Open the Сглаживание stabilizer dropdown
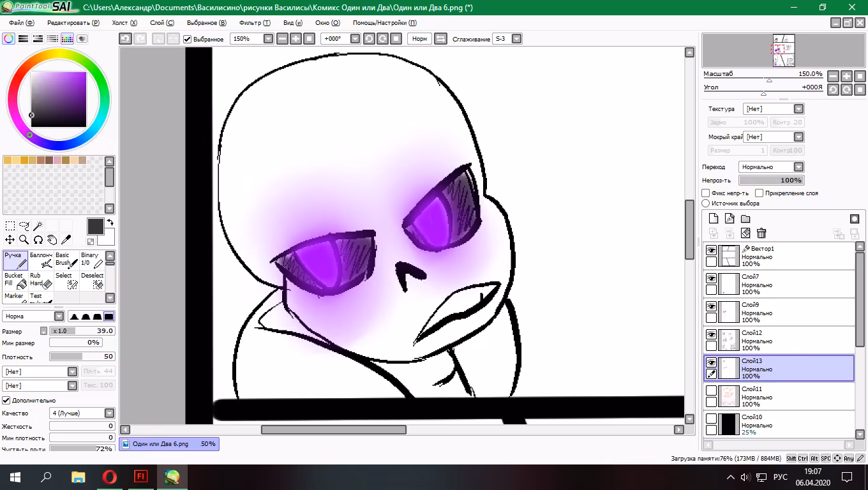Screen dimensions: 868x490 [516, 39]
